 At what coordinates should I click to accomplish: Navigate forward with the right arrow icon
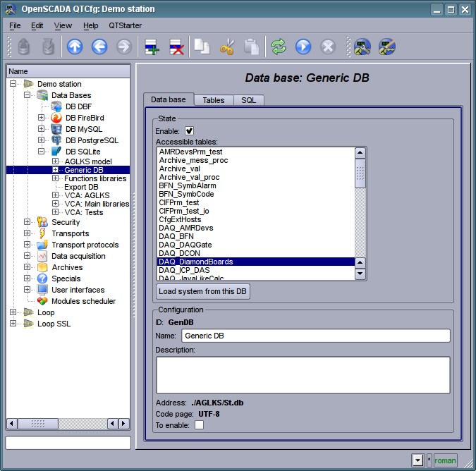pyautogui.click(x=124, y=47)
